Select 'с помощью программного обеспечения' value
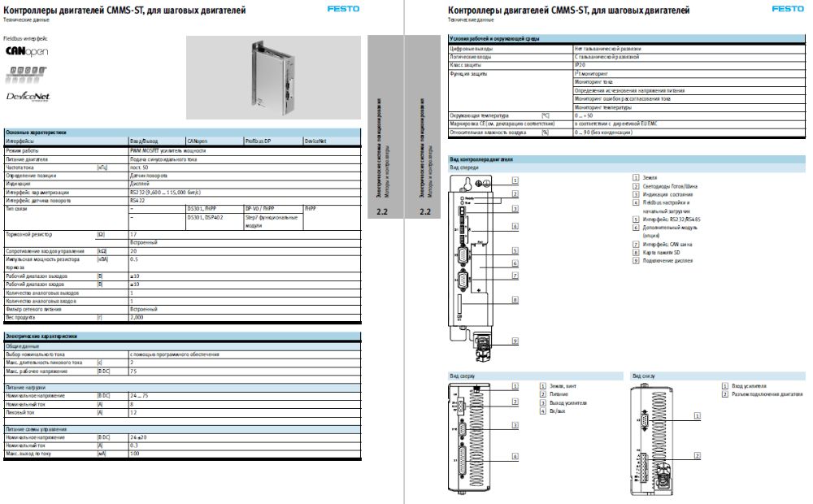Viewport: 813px width, 504px height. click(x=175, y=354)
